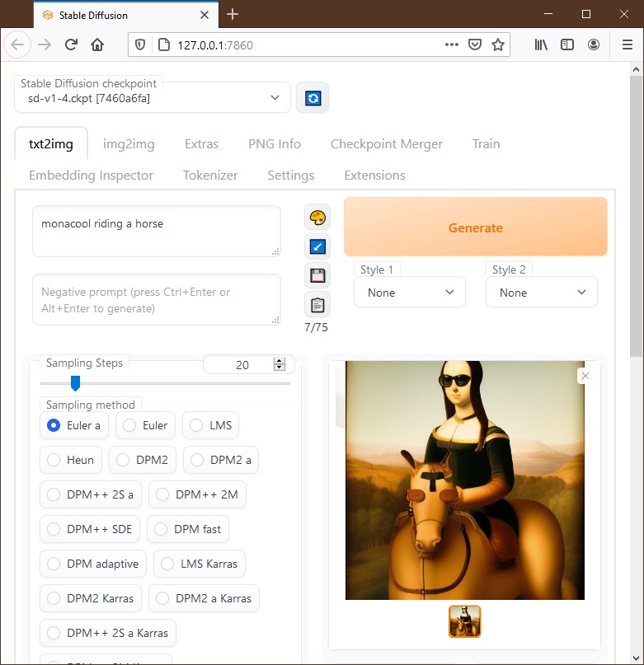
Task: Open the Train tab
Action: [x=486, y=143]
